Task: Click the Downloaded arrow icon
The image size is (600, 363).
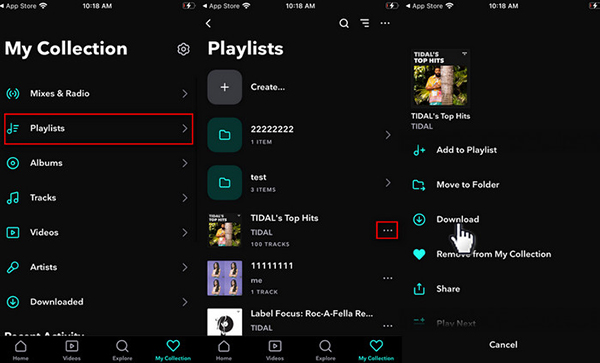Action: point(13,302)
